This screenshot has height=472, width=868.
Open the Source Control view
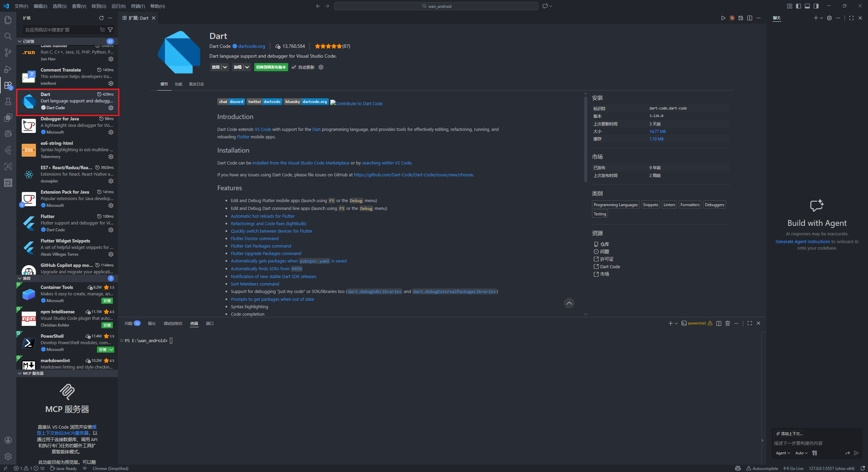tap(8, 53)
